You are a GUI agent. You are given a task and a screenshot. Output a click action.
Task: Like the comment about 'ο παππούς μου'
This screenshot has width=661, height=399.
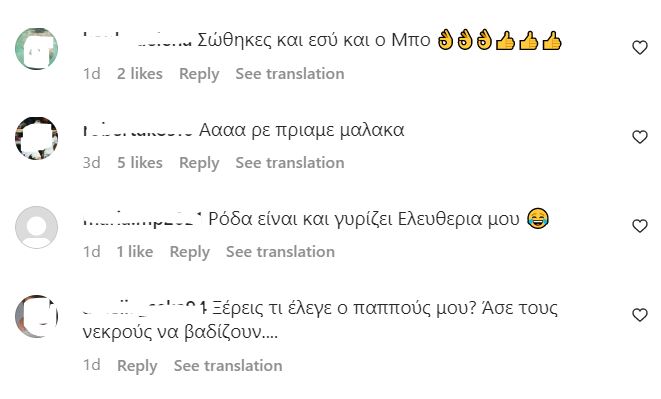pos(640,315)
